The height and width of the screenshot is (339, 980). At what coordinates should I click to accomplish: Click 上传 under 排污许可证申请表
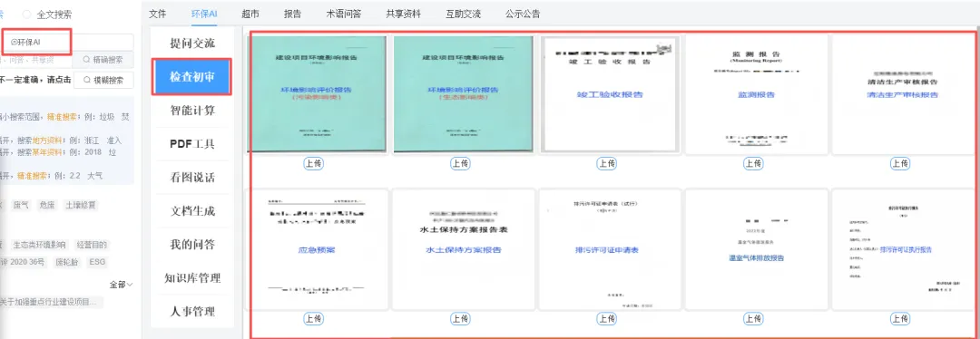pos(607,319)
